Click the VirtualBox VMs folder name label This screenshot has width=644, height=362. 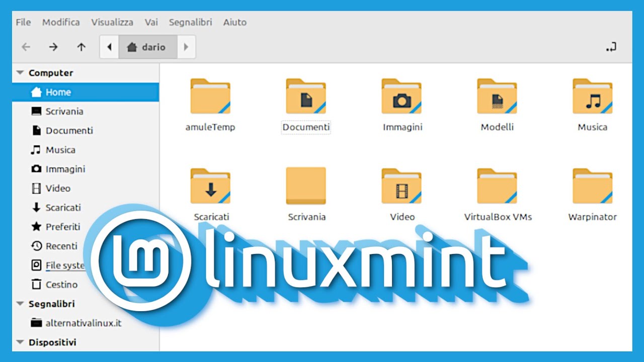[498, 217]
